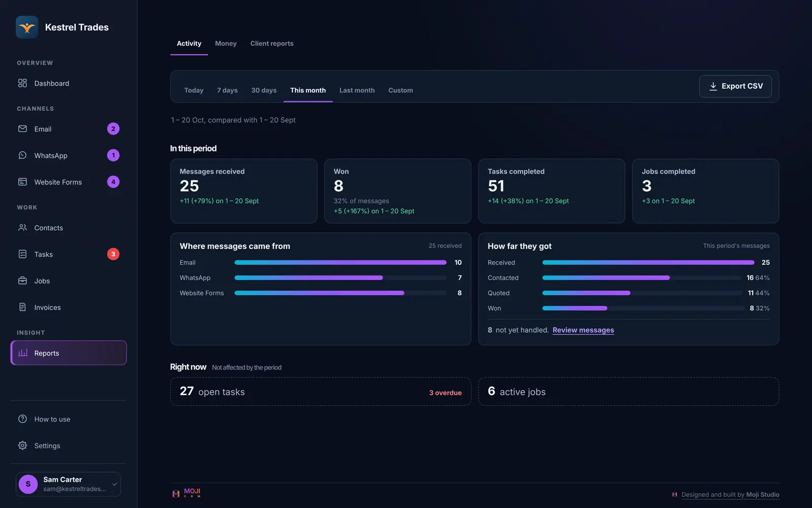This screenshot has width=812, height=508.
Task: Open Dashboard via its grid icon
Action: click(22, 83)
